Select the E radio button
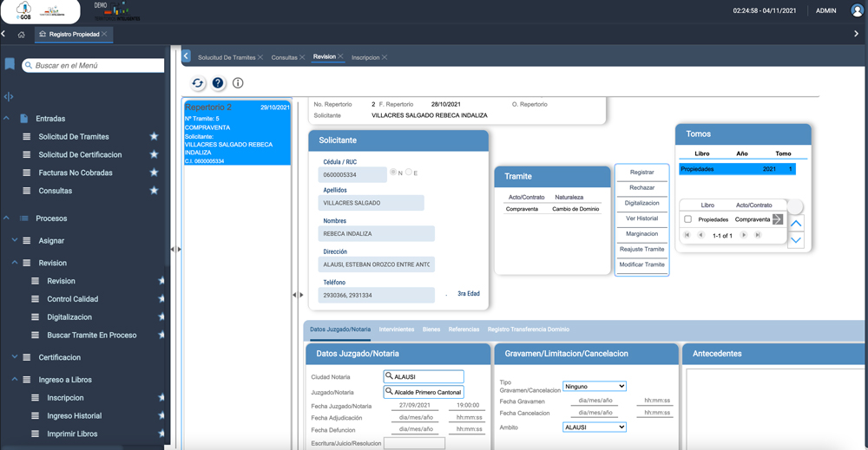The height and width of the screenshot is (450, 868). coord(409,173)
